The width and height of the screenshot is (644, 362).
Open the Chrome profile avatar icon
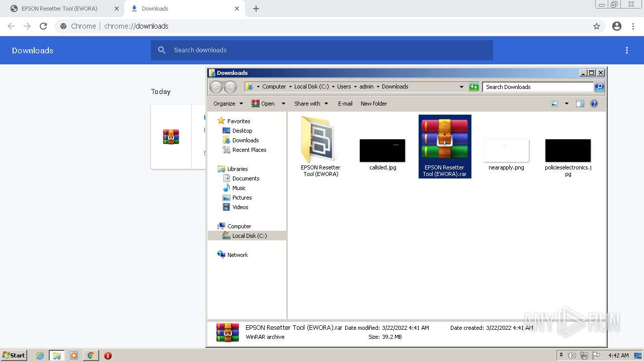[x=617, y=26]
